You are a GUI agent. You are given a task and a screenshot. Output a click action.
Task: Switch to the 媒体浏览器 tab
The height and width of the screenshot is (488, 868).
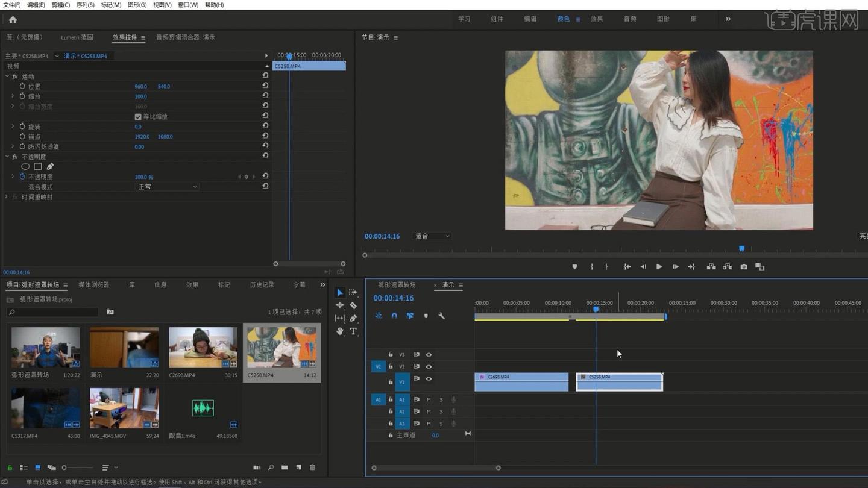tap(94, 285)
